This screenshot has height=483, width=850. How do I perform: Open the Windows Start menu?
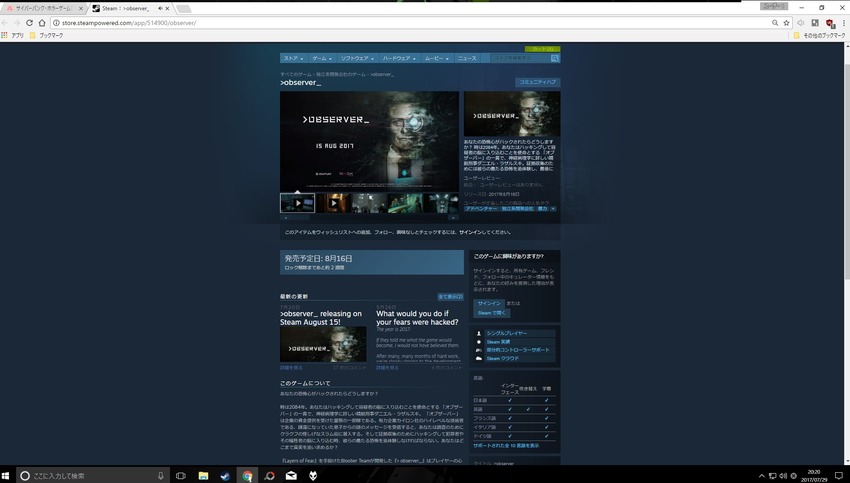[x=6, y=475]
